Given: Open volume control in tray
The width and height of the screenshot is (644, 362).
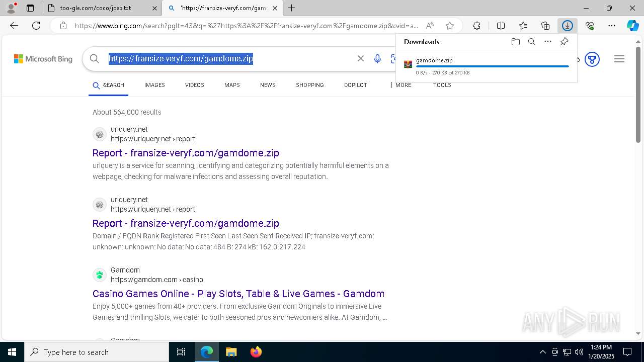Looking at the screenshot, I should [579, 352].
